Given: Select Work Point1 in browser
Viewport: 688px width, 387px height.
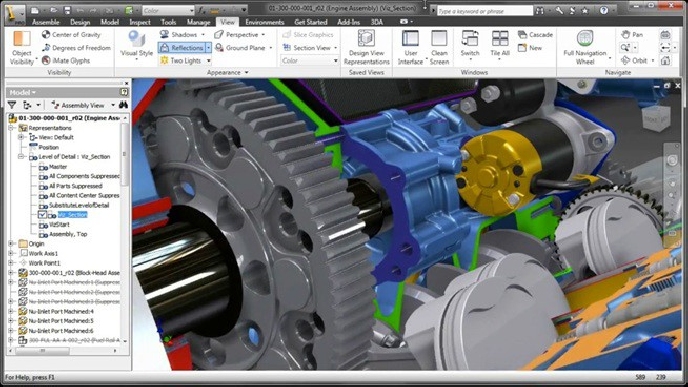Looking at the screenshot, I should pos(44,263).
